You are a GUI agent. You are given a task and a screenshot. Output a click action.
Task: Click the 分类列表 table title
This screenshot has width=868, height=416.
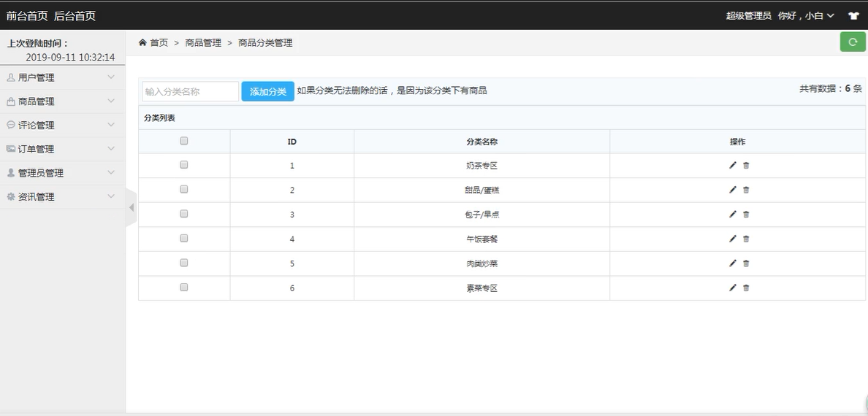(159, 118)
